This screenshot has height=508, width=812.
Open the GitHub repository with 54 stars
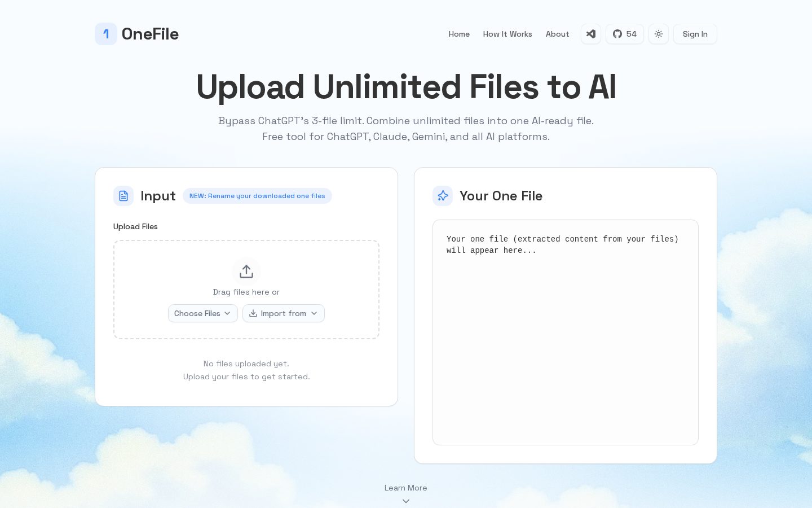coord(625,34)
